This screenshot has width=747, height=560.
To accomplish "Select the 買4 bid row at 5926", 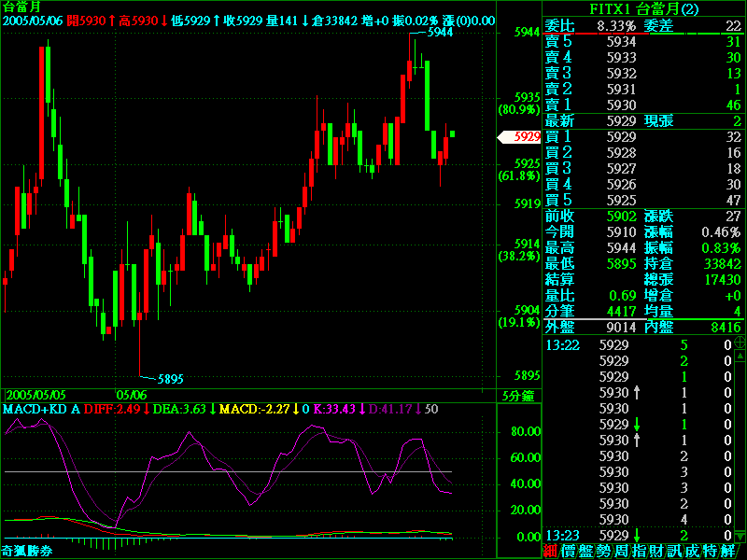I will click(x=643, y=184).
